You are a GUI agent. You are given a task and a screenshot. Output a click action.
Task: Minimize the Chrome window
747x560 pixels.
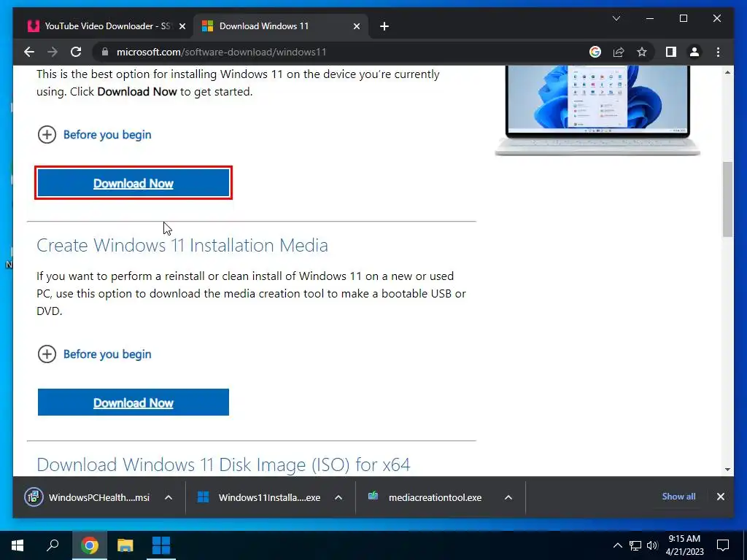pos(650,18)
